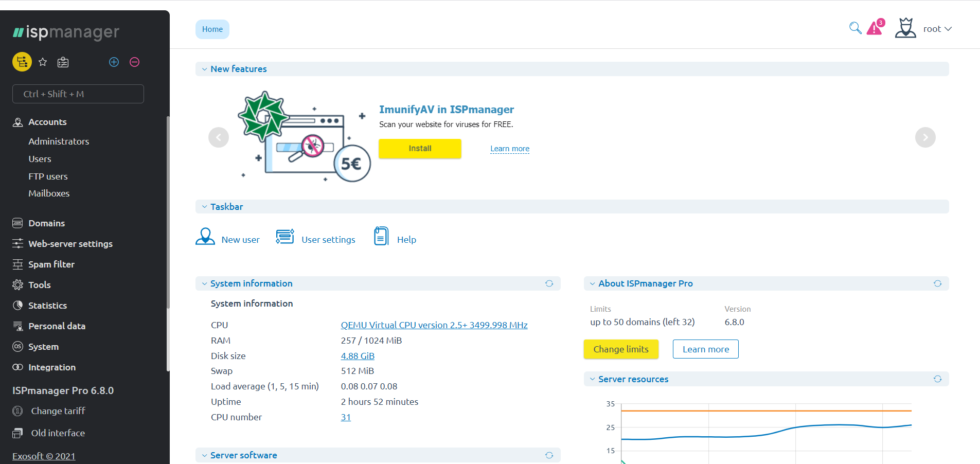Open the New user taskbar shortcut

point(228,238)
